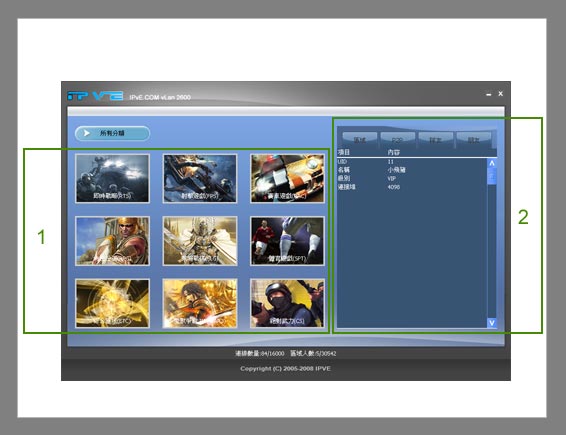Screen dimensions: 566x435
Task: Select the CS masked soldier thumbnail
Action: point(287,303)
